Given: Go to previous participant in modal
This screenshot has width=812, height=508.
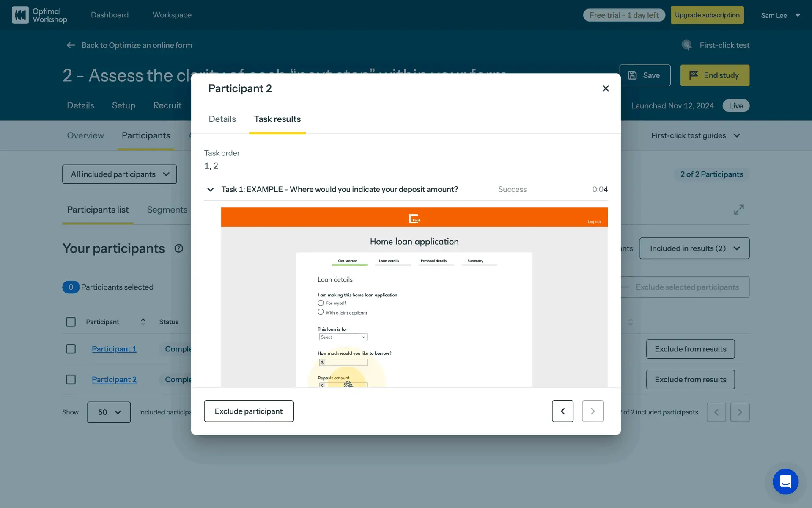Looking at the screenshot, I should [562, 411].
